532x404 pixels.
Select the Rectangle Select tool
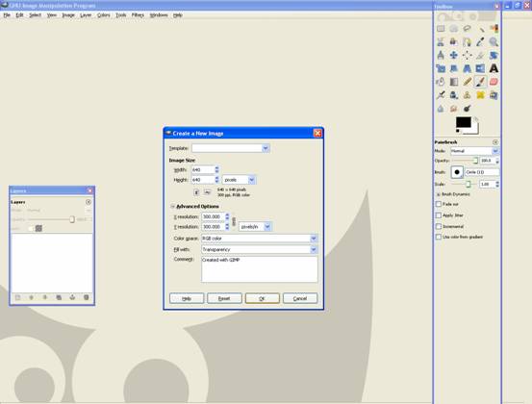click(441, 29)
